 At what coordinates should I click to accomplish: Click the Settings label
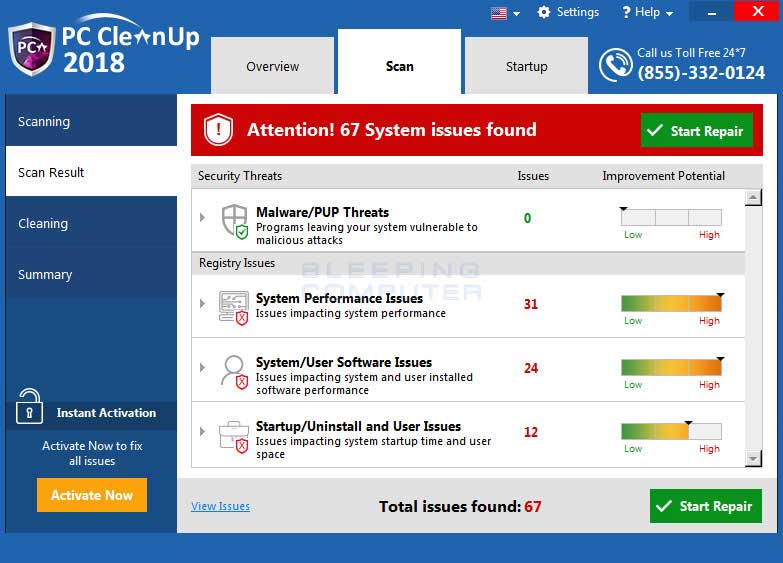[x=578, y=12]
